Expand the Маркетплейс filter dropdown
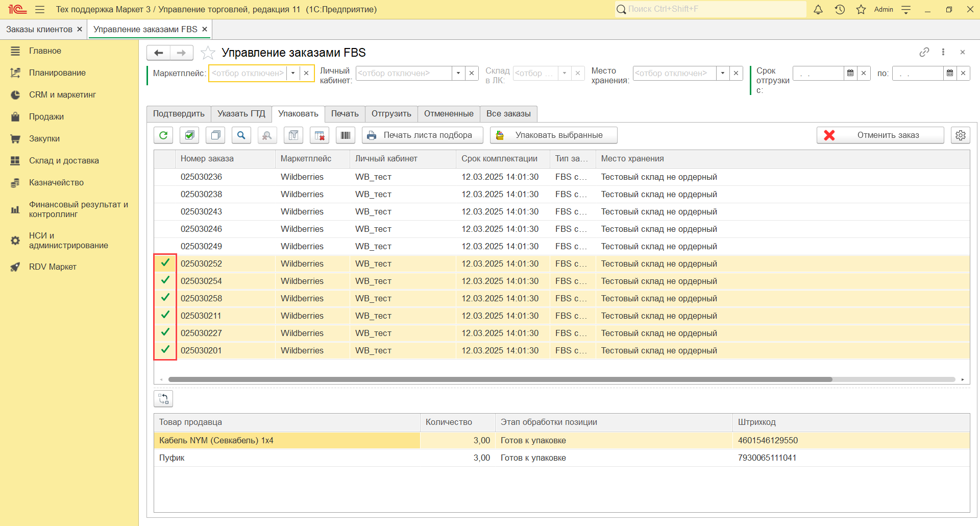980x526 pixels. (293, 73)
